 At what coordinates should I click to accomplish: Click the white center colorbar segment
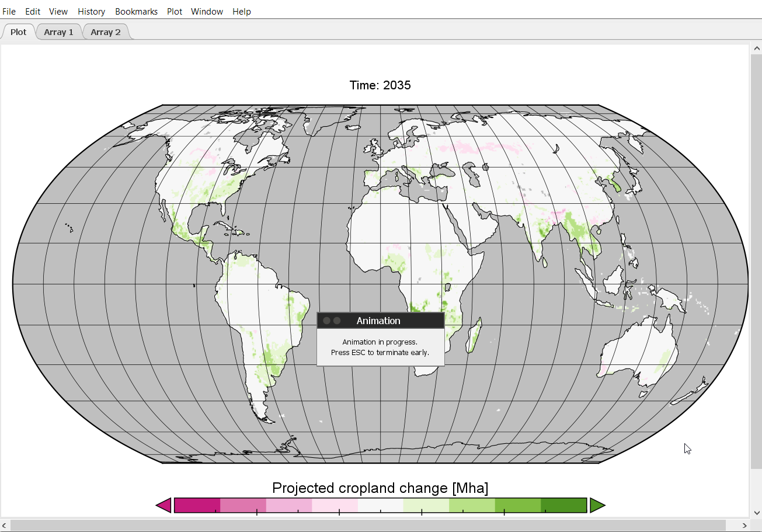point(381,505)
